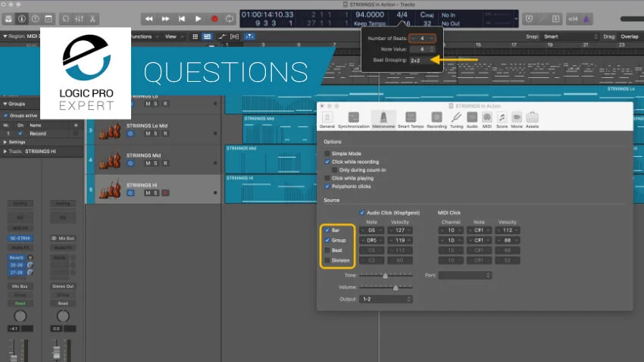Open the Smart Tempo settings icon

tap(411, 120)
